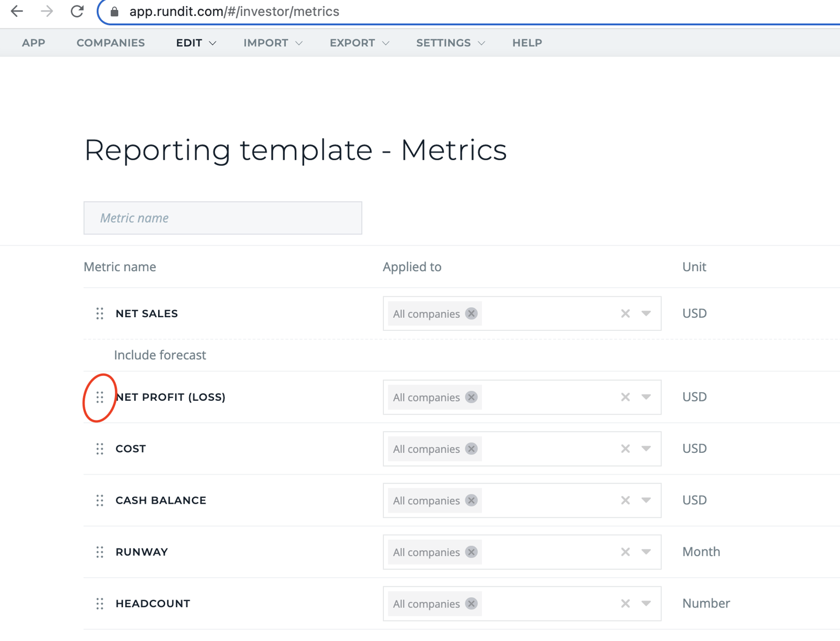Click the Include forecast option

coord(160,355)
